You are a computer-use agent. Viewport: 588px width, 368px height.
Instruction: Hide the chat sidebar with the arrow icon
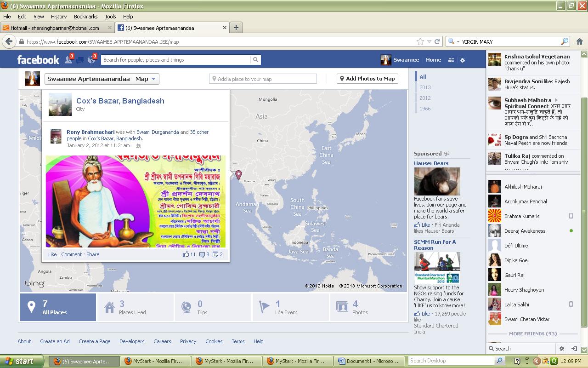(574, 349)
